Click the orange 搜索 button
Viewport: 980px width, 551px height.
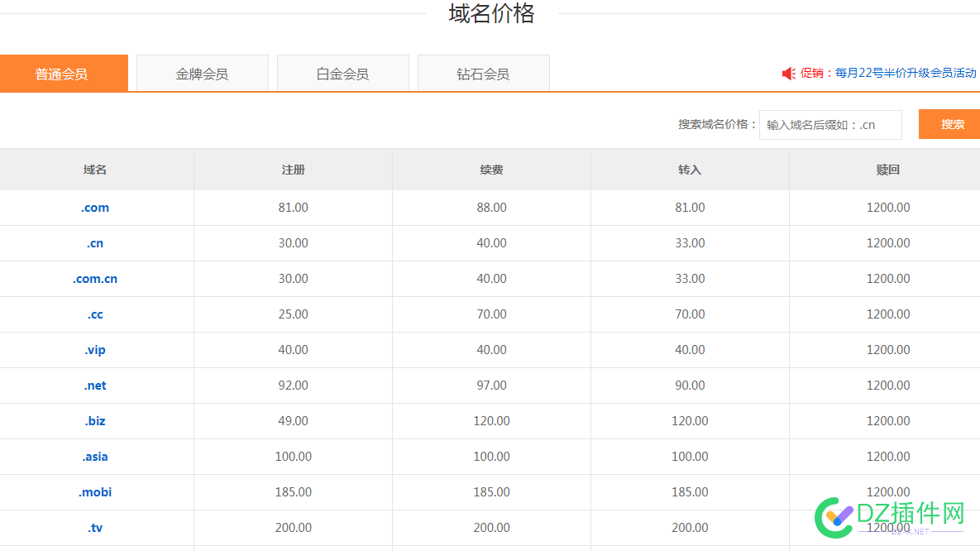click(950, 124)
